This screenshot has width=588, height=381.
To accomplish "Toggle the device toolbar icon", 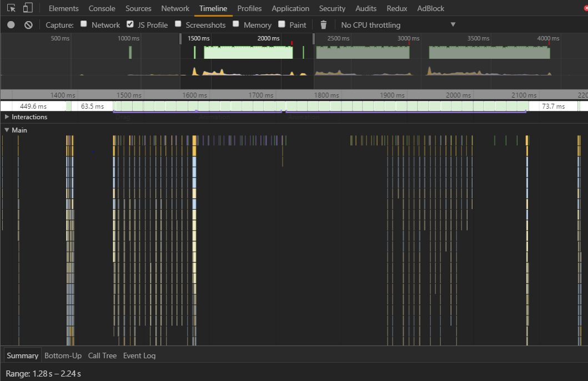I will (28, 8).
